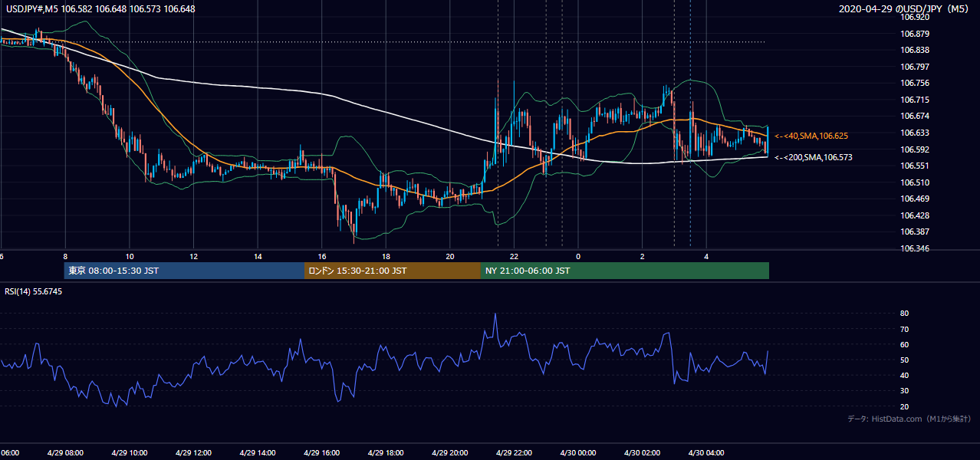The image size is (980, 460).
Task: Click RSI scale level 60
Action: click(905, 344)
